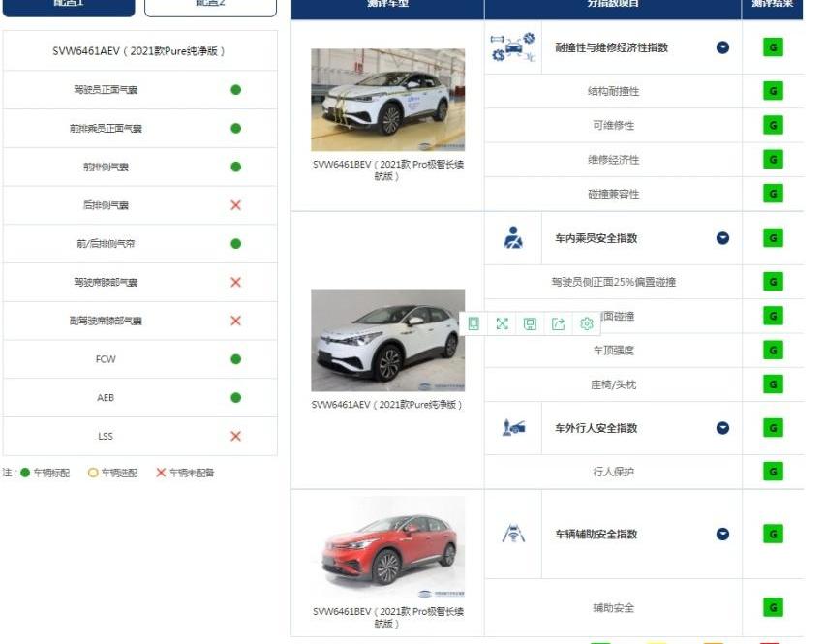Toggle the 车辆辅助安全指数 dropdown arrow
825x644 pixels.
pyautogui.click(x=723, y=534)
